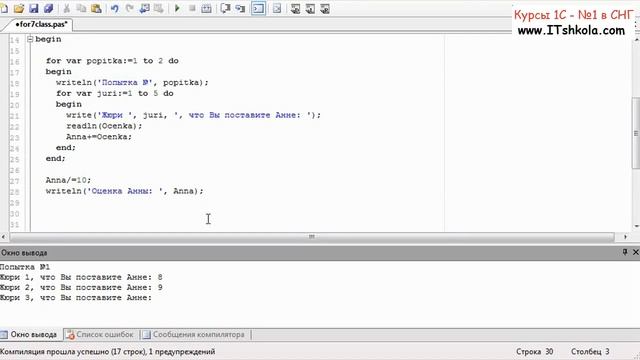Click the greyed Navigate Forward toolbar icon
This screenshot has width=640, height=360.
(x=159, y=9)
